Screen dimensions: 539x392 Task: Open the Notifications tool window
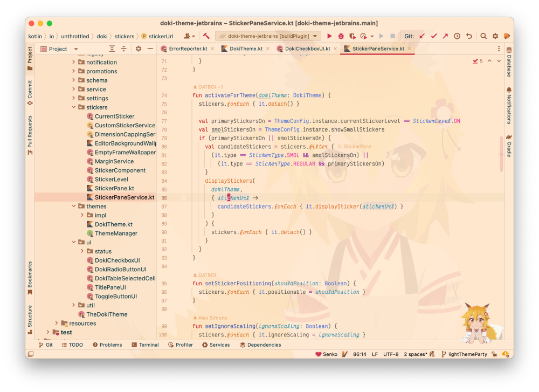(x=509, y=106)
